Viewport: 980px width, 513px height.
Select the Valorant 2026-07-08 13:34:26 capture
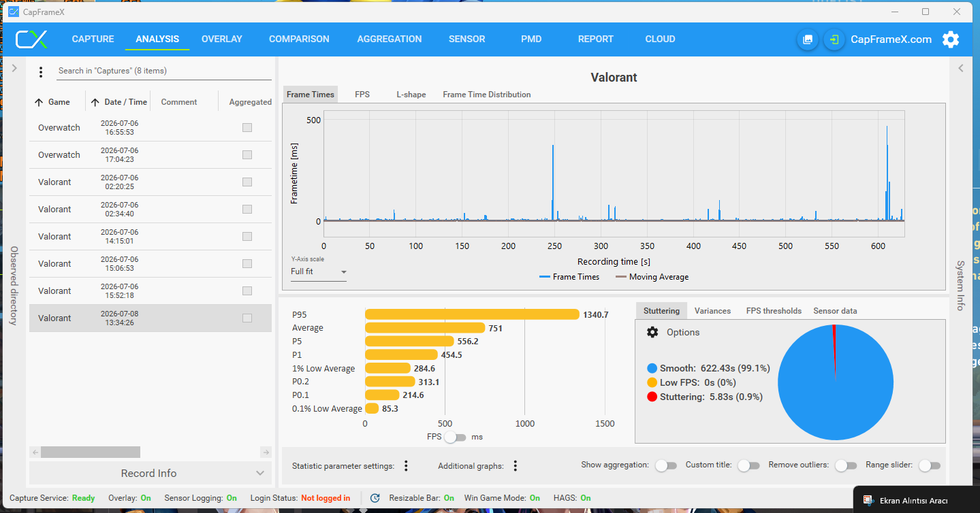tap(151, 318)
